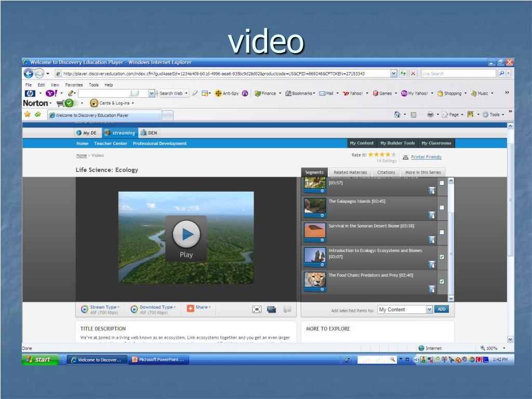Click the Home page icon in command bar
Viewport: 532px width, 399px height.
(x=397, y=115)
